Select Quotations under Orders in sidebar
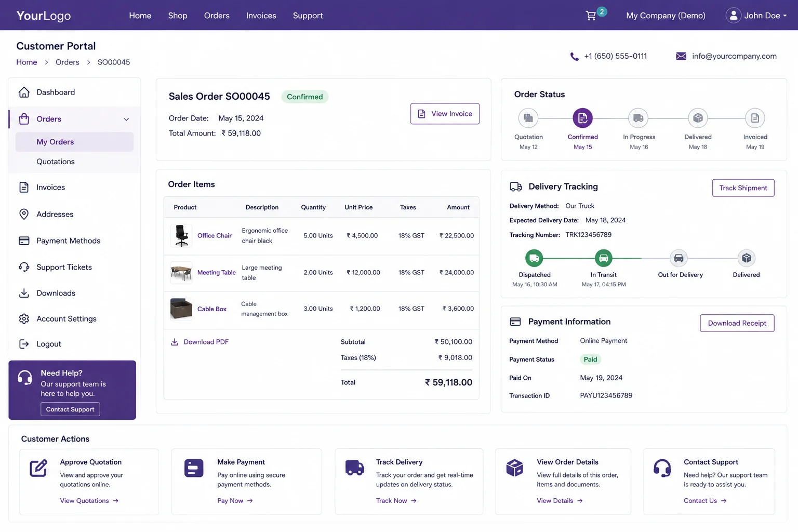 coord(56,162)
